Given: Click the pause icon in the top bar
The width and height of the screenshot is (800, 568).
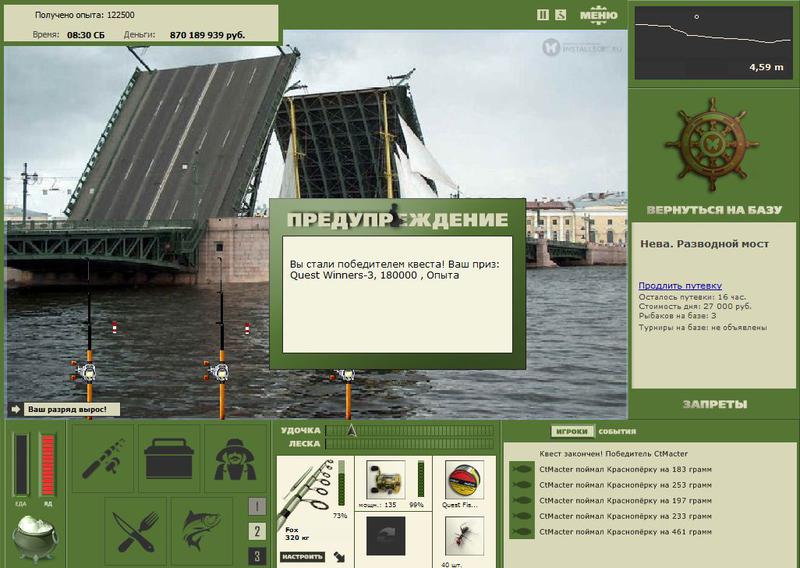Looking at the screenshot, I should click(x=543, y=15).
